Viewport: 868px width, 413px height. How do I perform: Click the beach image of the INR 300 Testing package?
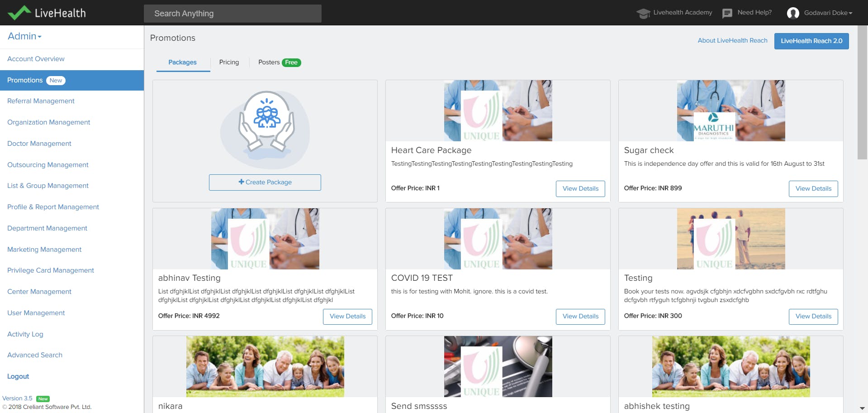(731, 239)
